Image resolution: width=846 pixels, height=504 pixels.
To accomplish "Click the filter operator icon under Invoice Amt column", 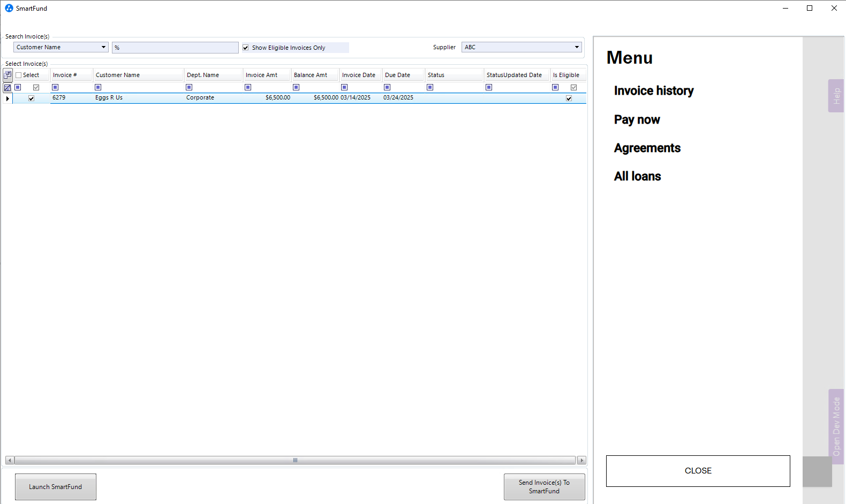I will pyautogui.click(x=248, y=87).
